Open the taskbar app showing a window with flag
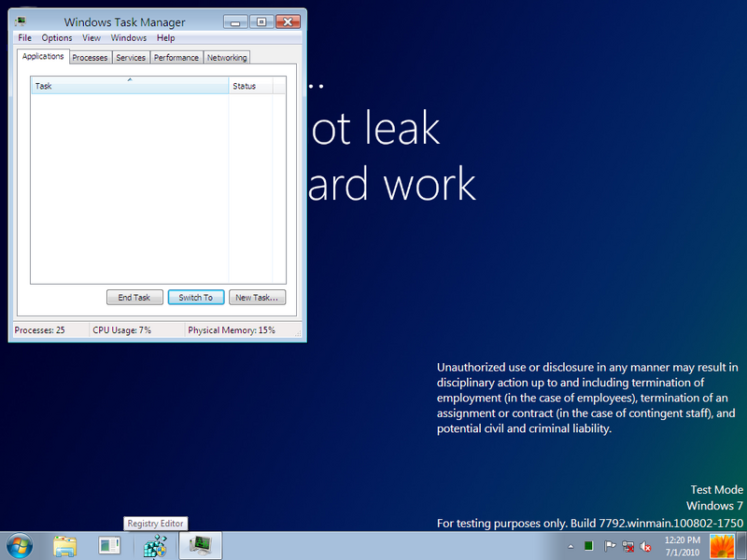 pyautogui.click(x=109, y=546)
